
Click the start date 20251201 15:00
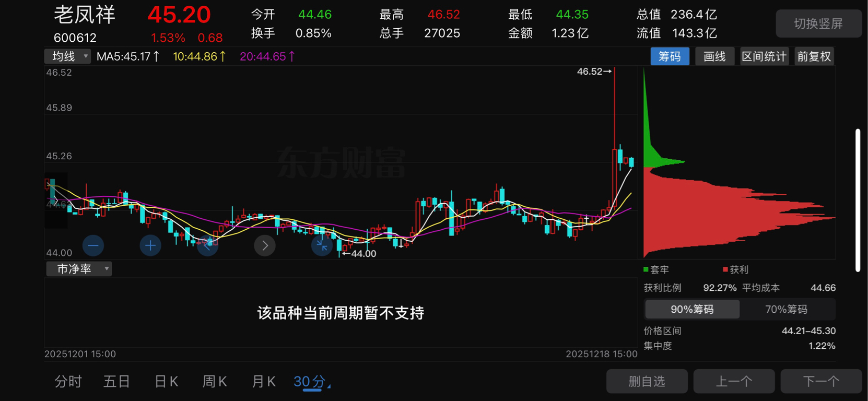(80, 354)
